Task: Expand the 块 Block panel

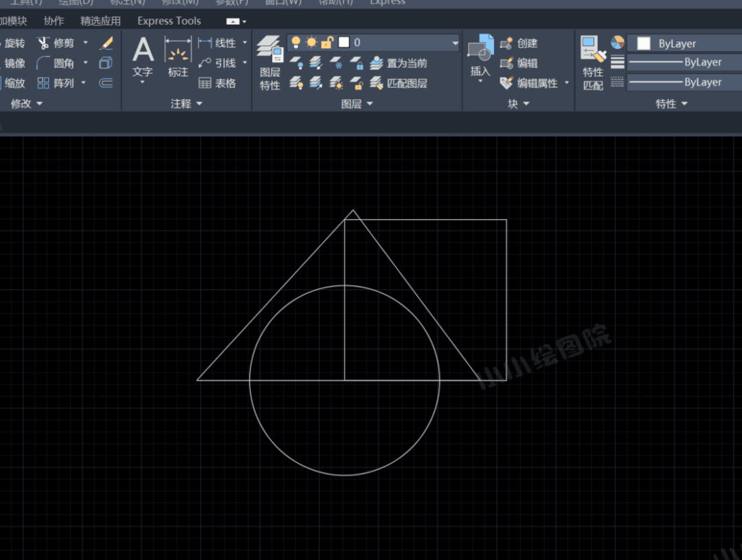Action: point(519,104)
